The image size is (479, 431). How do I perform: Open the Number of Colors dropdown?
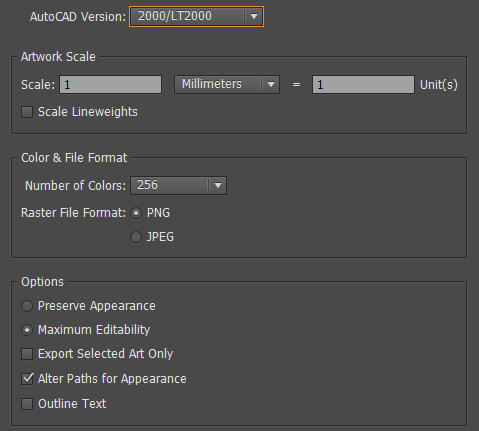coord(178,185)
